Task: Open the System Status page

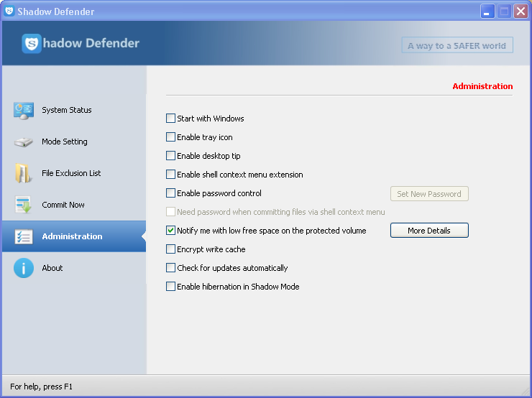Action: pos(74,110)
